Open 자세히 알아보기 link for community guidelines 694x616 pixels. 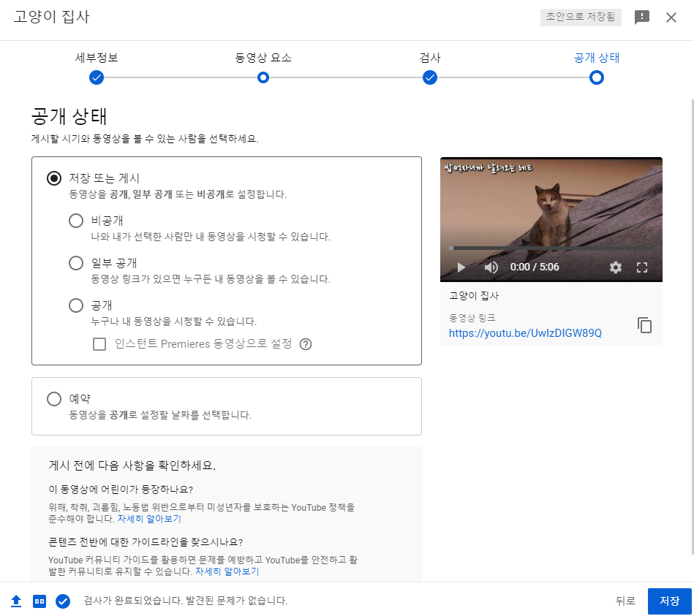click(227, 571)
